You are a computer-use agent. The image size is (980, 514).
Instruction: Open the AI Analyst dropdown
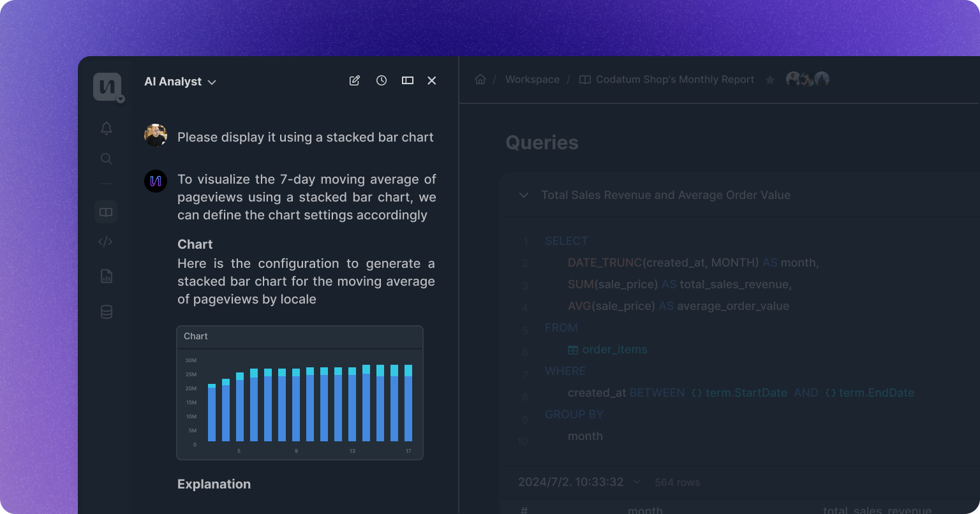(x=181, y=82)
